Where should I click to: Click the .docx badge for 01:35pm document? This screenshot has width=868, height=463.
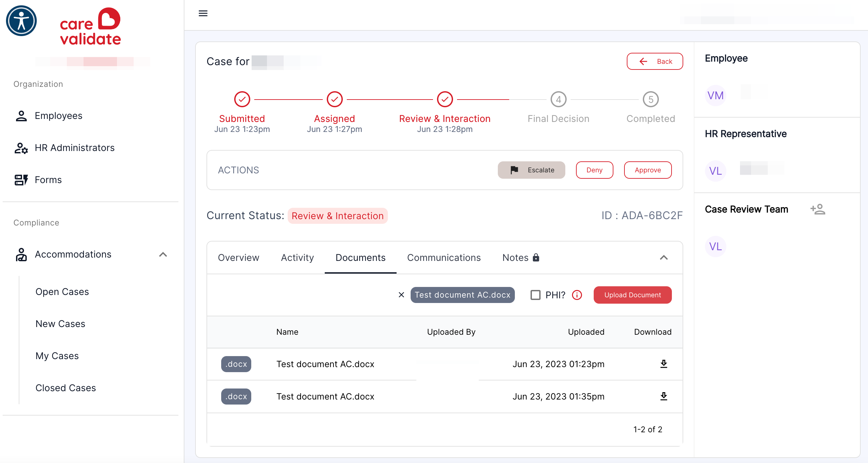pos(236,396)
